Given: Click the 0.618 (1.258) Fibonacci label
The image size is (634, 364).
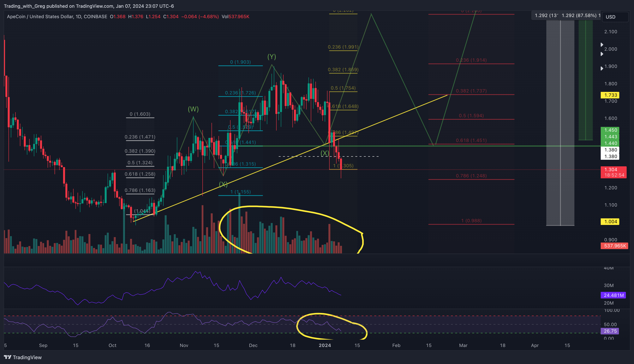Looking at the screenshot, I should [140, 174].
